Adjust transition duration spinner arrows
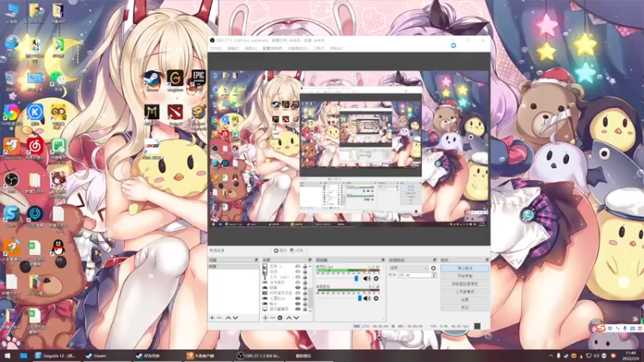The width and height of the screenshot is (644, 362). click(434, 275)
